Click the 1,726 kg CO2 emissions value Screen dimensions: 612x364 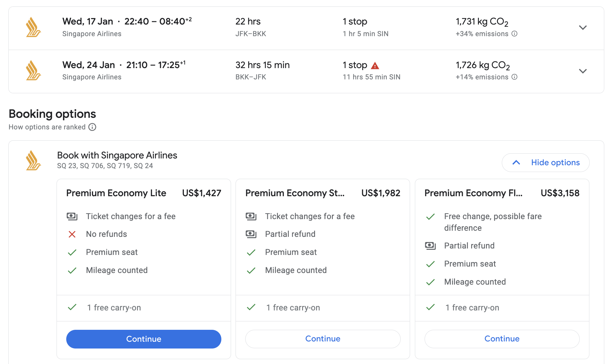pyautogui.click(x=483, y=66)
